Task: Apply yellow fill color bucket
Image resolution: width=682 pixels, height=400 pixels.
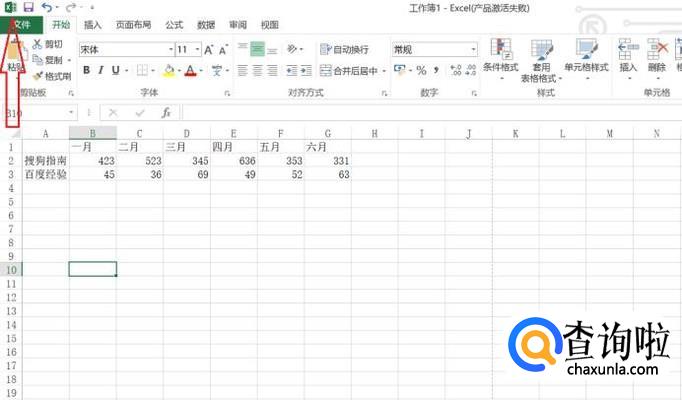Action: tap(169, 70)
